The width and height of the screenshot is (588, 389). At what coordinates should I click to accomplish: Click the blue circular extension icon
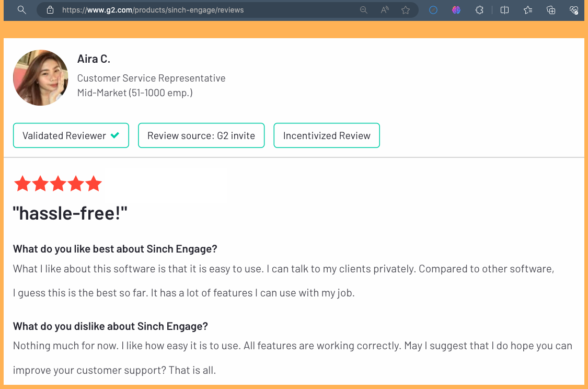[433, 10]
